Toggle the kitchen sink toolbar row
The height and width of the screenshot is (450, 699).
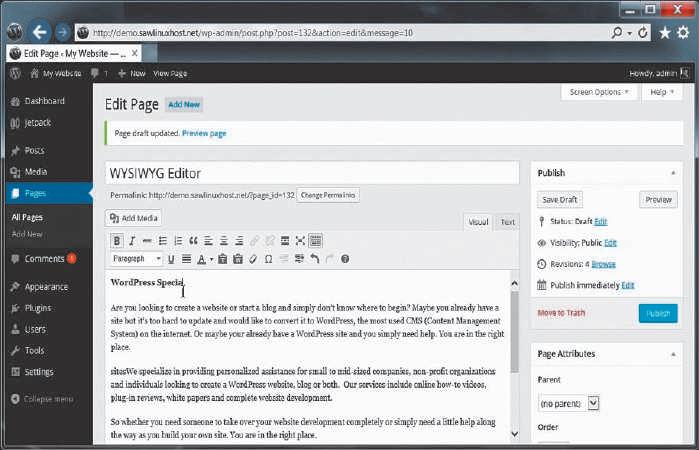point(316,241)
